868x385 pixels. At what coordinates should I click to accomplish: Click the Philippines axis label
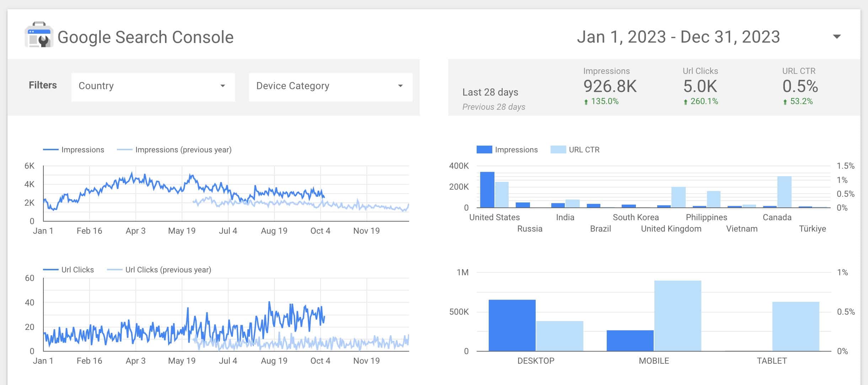707,217
